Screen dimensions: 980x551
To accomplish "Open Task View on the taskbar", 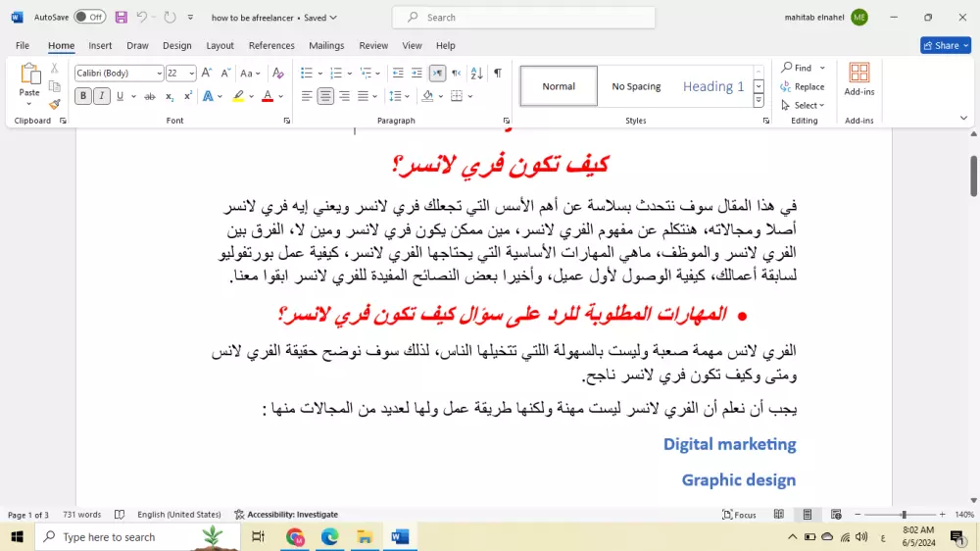I will tap(258, 536).
